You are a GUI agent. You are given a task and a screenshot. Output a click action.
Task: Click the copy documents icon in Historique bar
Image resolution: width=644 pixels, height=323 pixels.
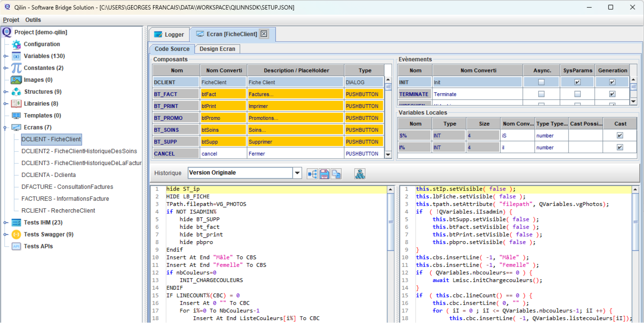click(x=336, y=174)
